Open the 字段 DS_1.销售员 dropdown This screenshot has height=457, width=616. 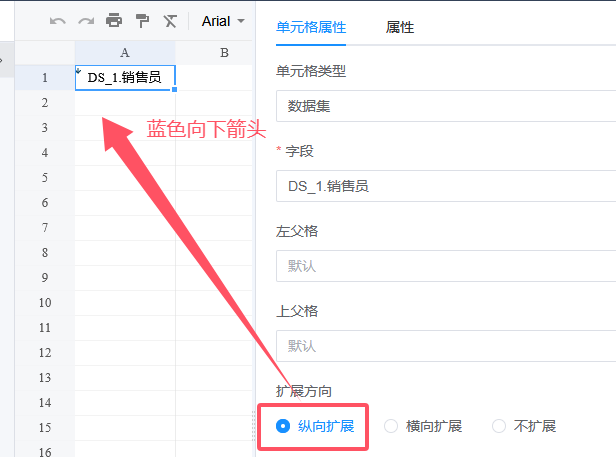tap(445, 186)
